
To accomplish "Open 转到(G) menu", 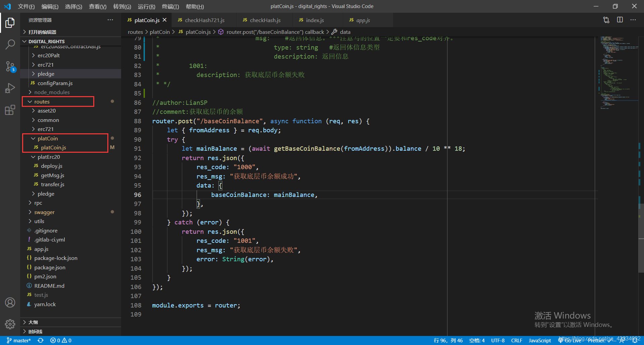I will pyautogui.click(x=122, y=6).
